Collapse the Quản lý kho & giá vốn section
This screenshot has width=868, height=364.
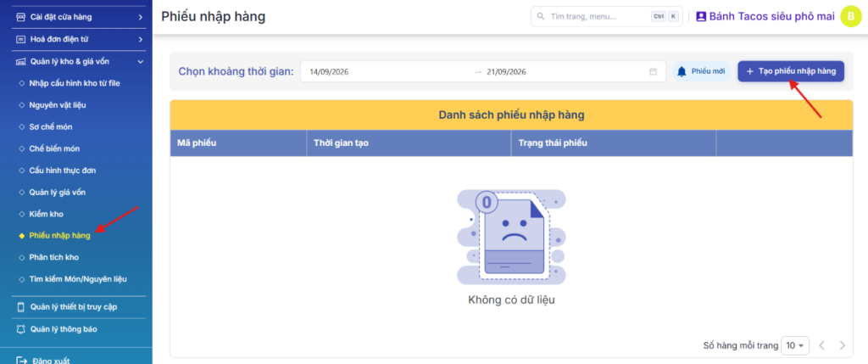141,61
